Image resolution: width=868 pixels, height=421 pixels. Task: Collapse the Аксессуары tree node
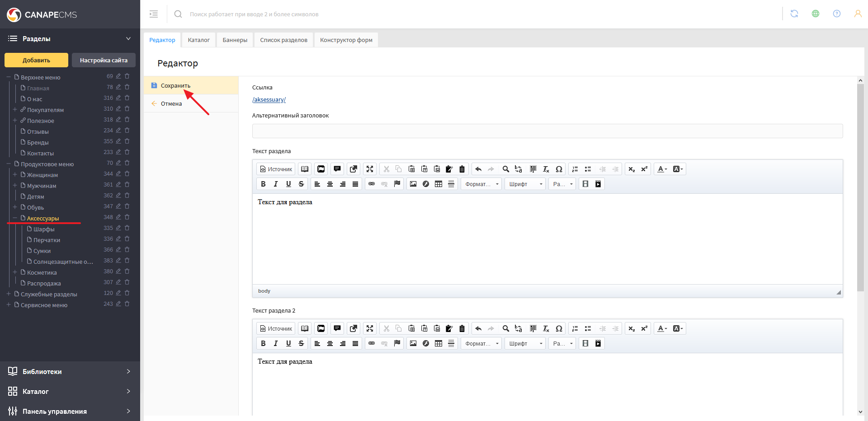tap(15, 218)
